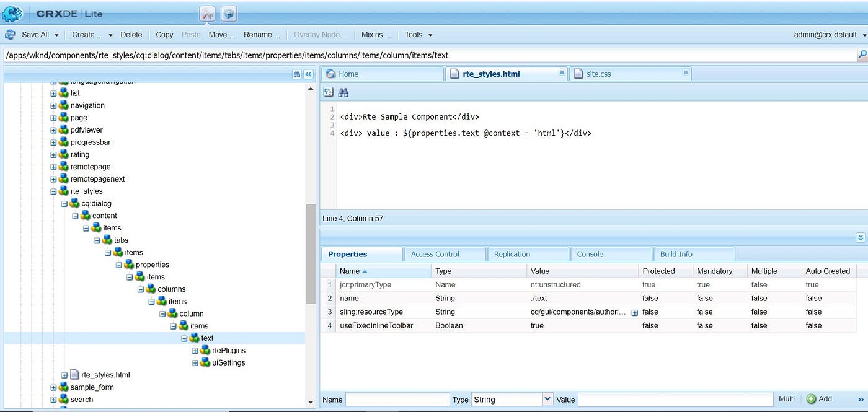Click the search node icon in tree
Screen dimensions: 868x412
[64, 400]
